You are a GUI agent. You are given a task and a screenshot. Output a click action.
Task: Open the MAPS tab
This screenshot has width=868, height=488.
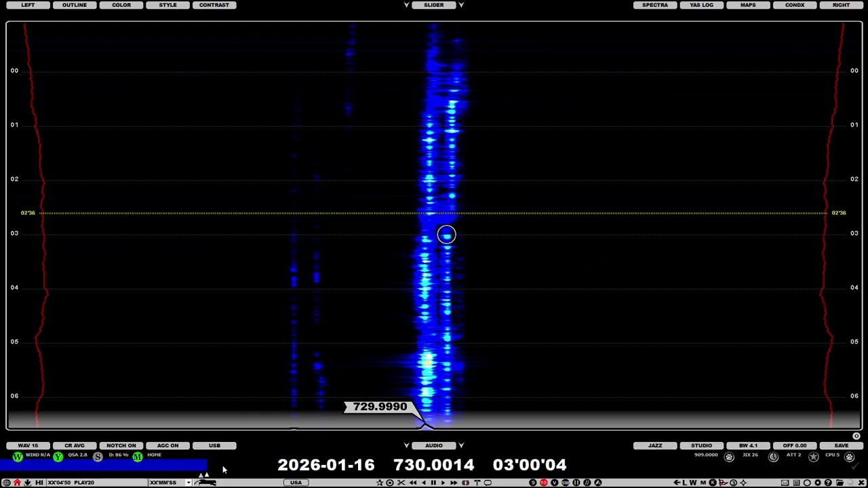point(748,5)
